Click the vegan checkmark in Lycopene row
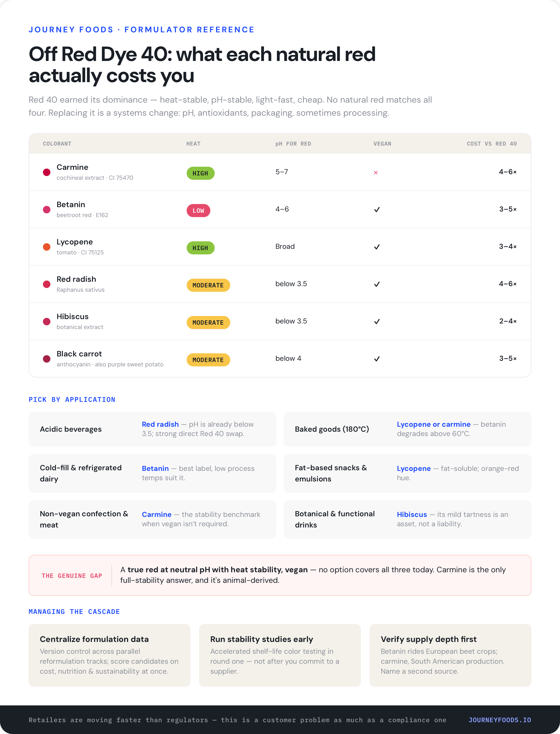Screen dimensions: 560x734 tap(377, 247)
